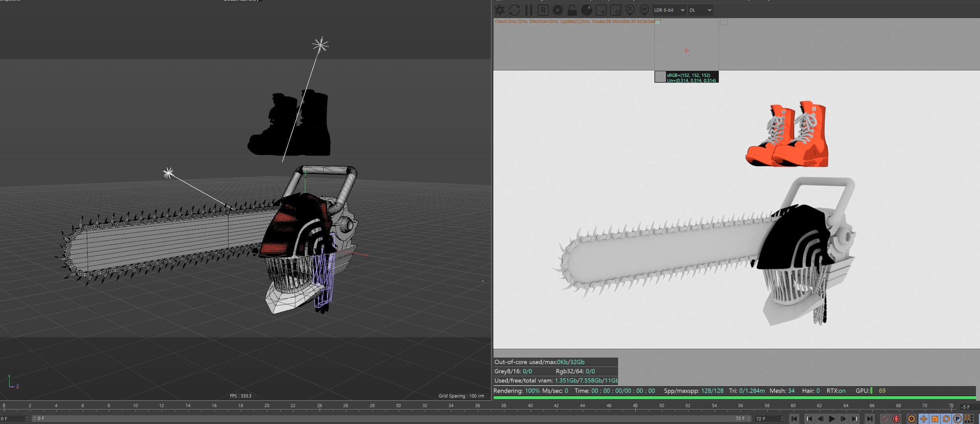This screenshot has width=980, height=424.
Task: Click the R reset icon in live viewer
Action: (x=543, y=10)
